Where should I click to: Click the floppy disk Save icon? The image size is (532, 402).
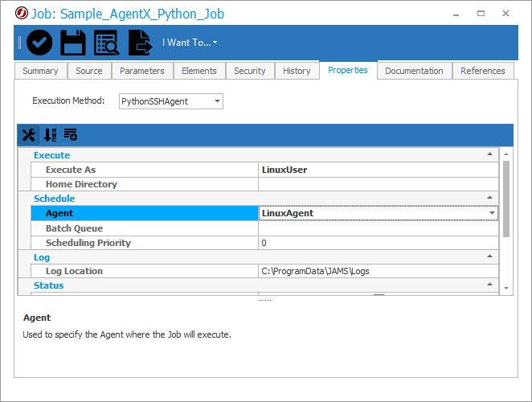point(73,43)
